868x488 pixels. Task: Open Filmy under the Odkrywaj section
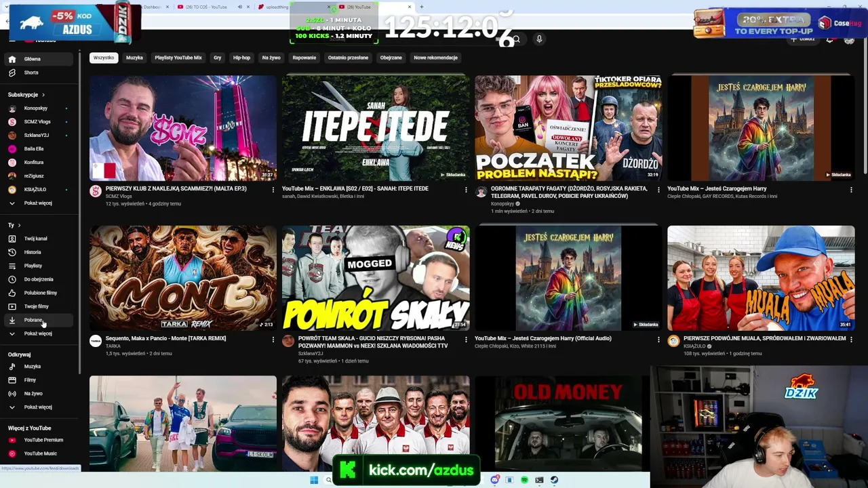[x=40, y=380]
